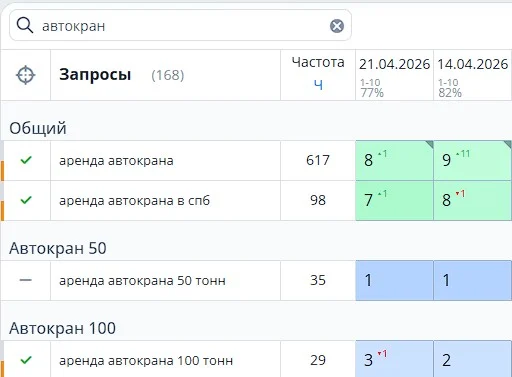Click green checkmark of аренда автокрана в спб
Screen dimensions: 512x377
[x=26, y=200]
